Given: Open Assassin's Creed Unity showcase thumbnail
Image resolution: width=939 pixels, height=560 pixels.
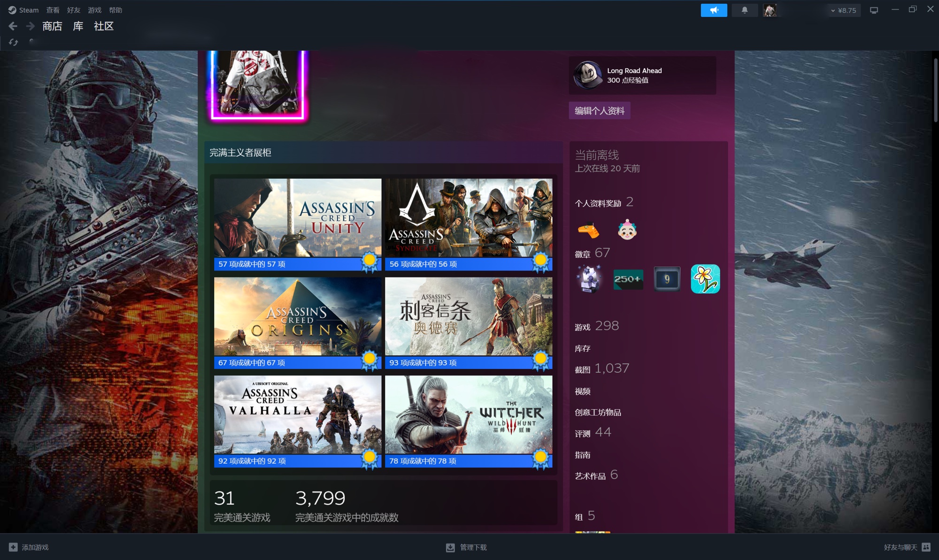Looking at the screenshot, I should point(298,218).
